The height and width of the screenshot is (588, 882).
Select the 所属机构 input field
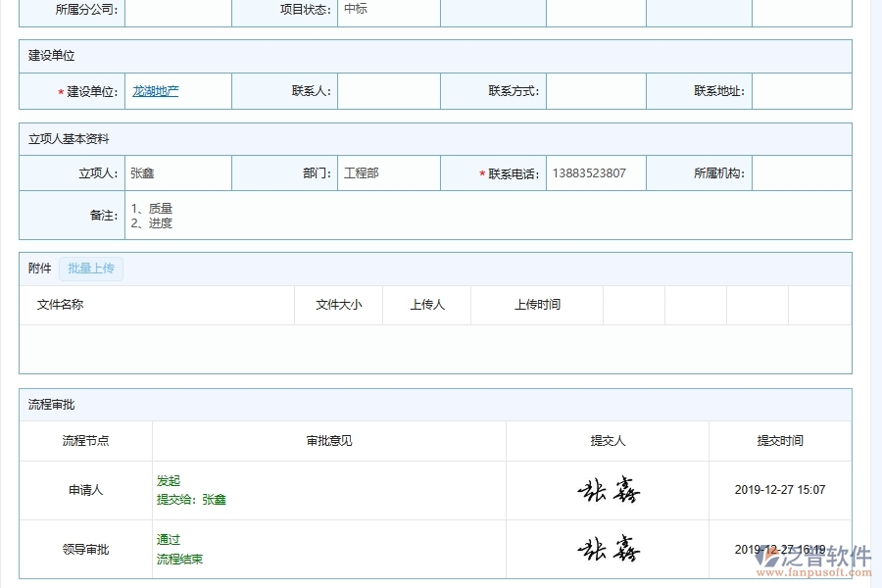[x=804, y=172]
